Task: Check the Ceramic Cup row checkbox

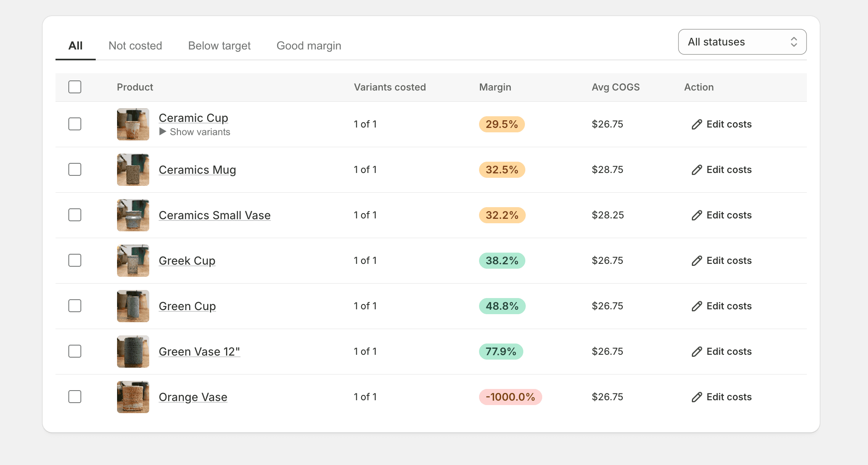Action: click(x=75, y=124)
